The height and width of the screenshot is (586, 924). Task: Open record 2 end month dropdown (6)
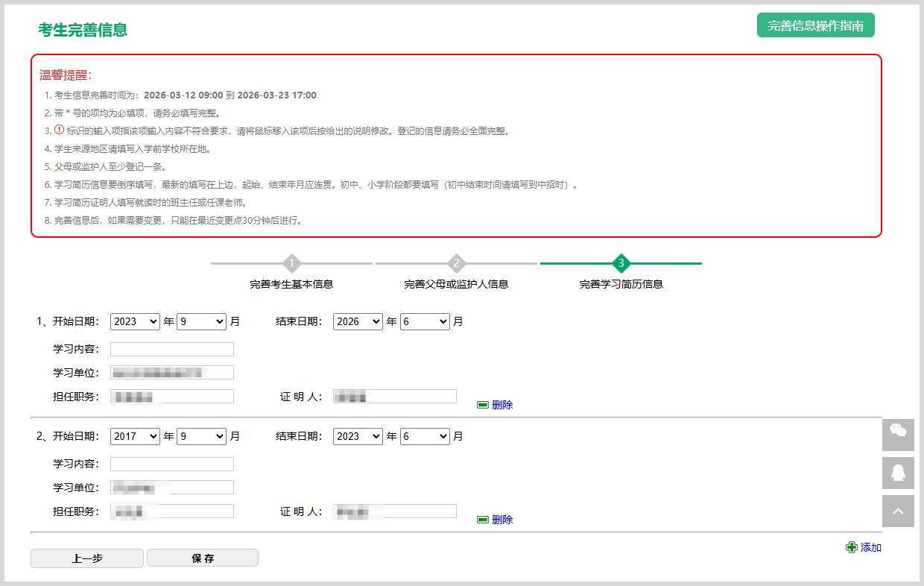point(425,436)
